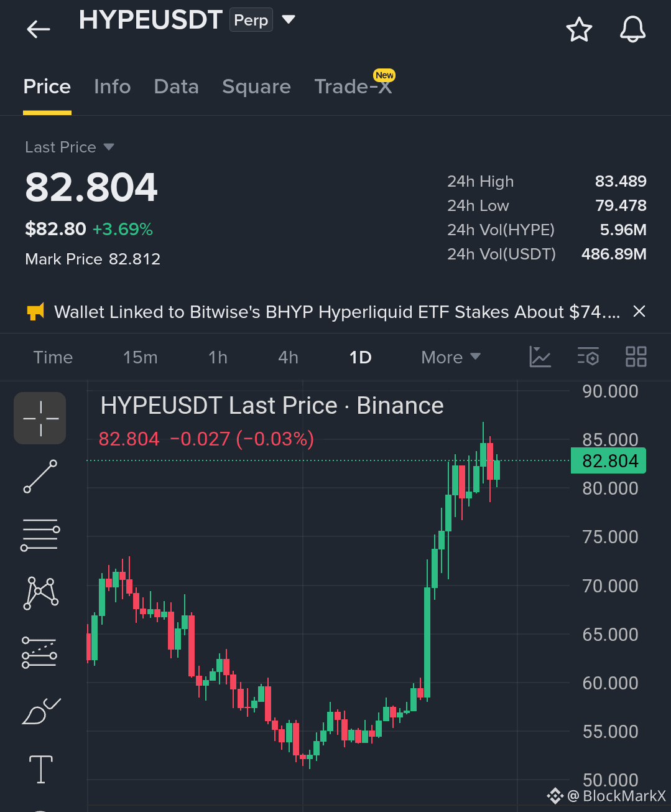This screenshot has width=671, height=812.
Task: Open the chart settings icon
Action: [588, 357]
